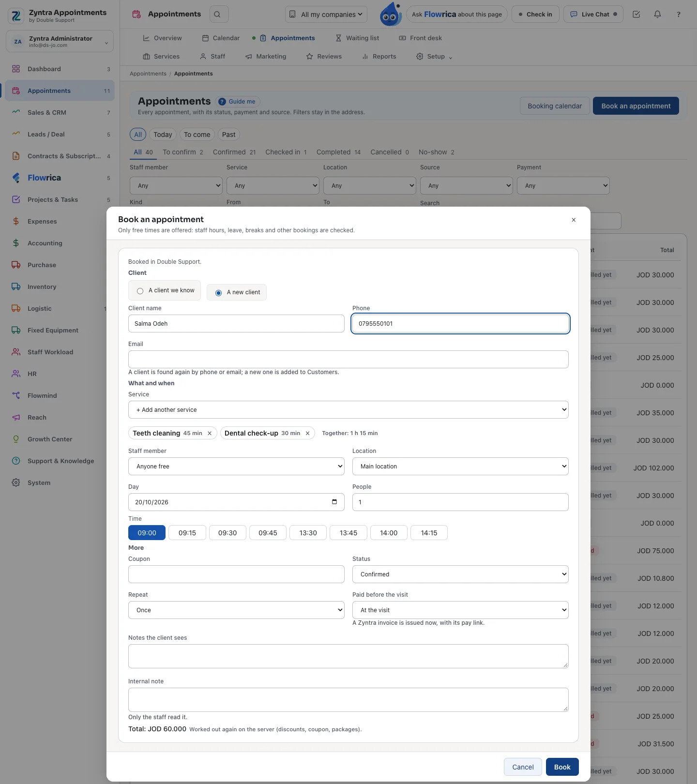
Task: Open the Staff member 'Anyone free' dropdown
Action: (x=236, y=467)
